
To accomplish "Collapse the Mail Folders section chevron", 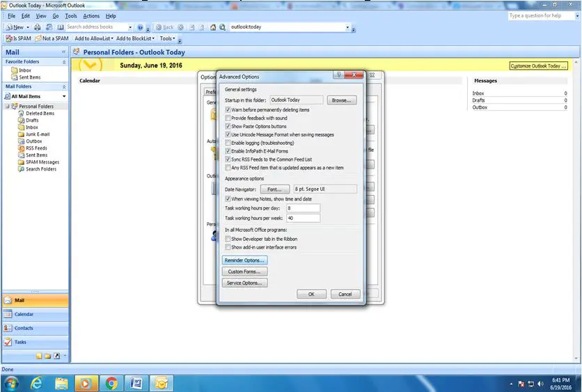I will pyautogui.click(x=64, y=86).
